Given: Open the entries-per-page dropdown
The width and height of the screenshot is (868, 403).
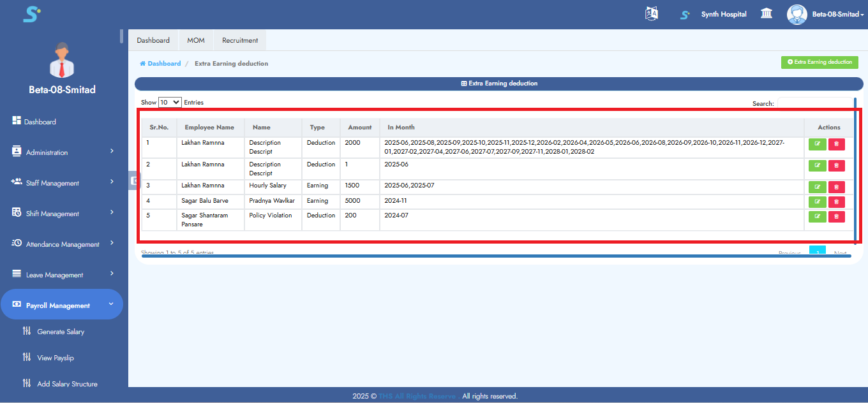Looking at the screenshot, I should [x=170, y=102].
